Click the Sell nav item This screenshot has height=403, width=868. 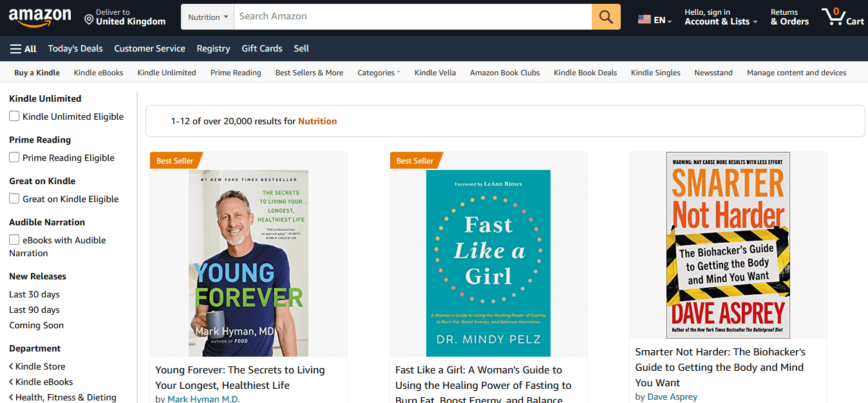click(x=301, y=49)
